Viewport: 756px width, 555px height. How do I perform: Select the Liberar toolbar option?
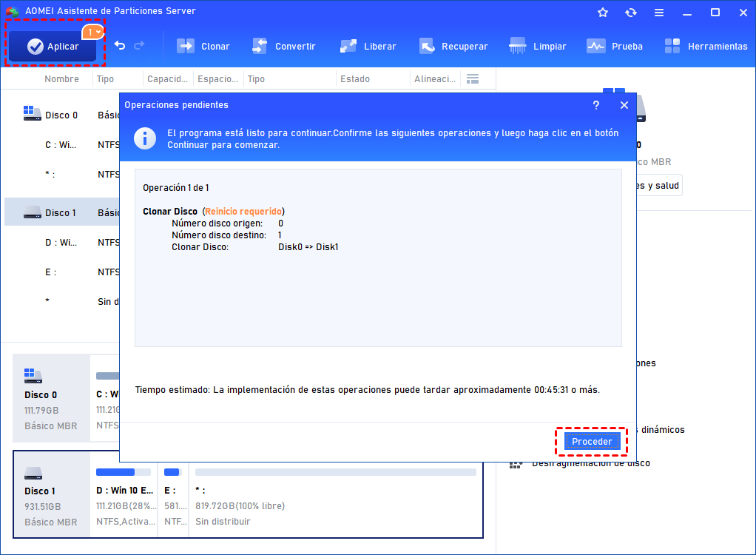(368, 47)
